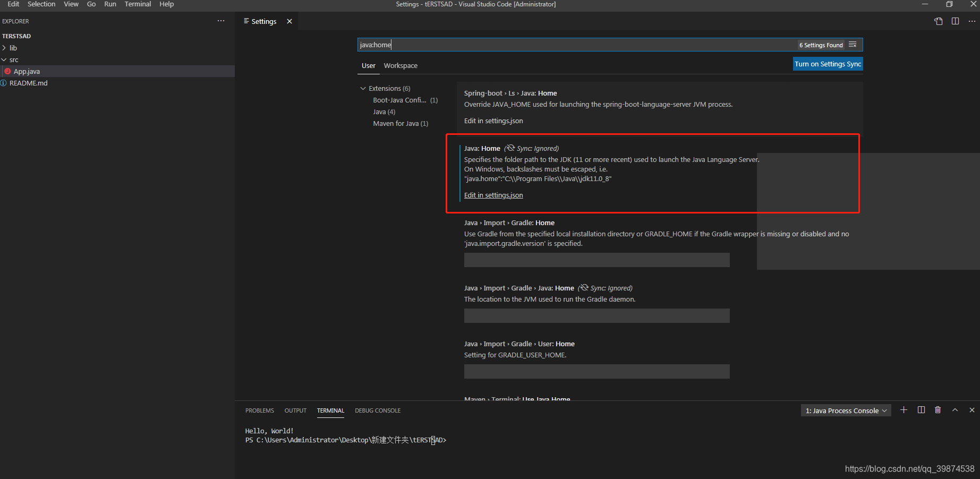Open the Edit menu
The image size is (980, 479).
(x=13, y=4)
